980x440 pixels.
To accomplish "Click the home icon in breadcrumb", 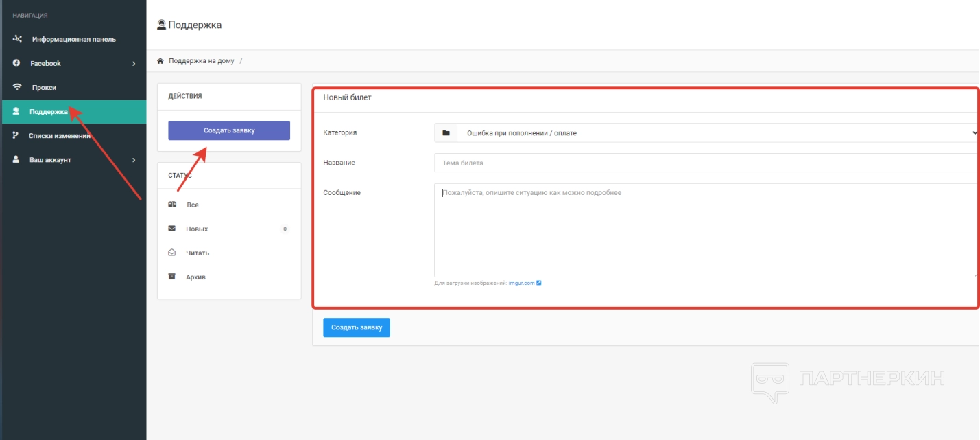I will (160, 61).
